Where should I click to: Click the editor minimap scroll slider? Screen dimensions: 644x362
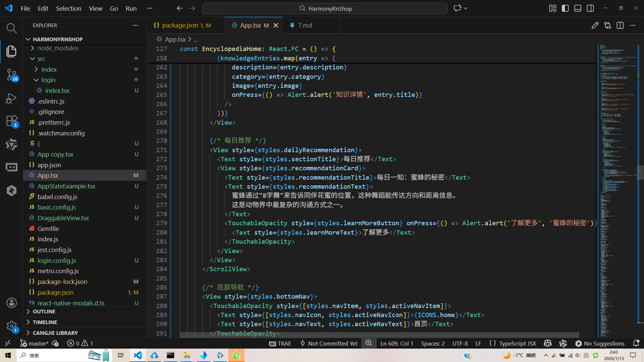640,173
